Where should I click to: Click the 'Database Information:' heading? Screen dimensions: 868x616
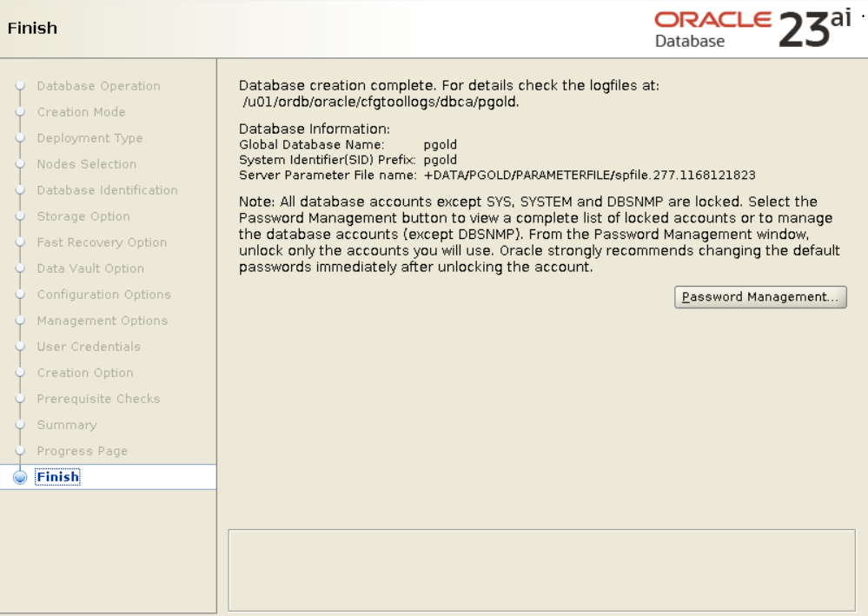point(315,129)
